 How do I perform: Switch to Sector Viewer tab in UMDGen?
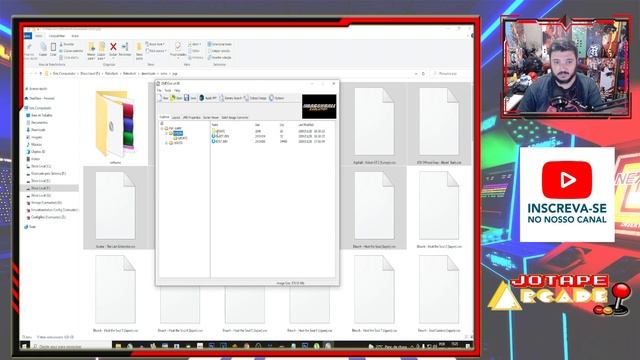point(211,118)
